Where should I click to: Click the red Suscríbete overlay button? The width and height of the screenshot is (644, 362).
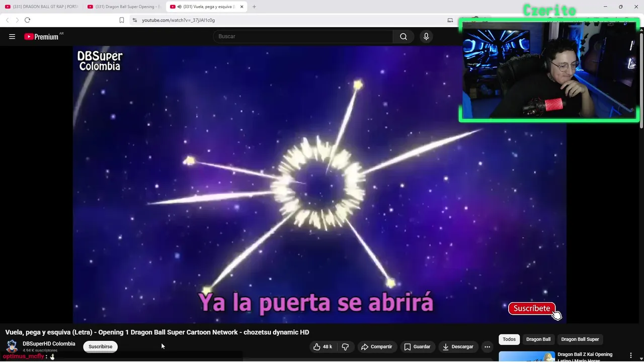pyautogui.click(x=532, y=309)
